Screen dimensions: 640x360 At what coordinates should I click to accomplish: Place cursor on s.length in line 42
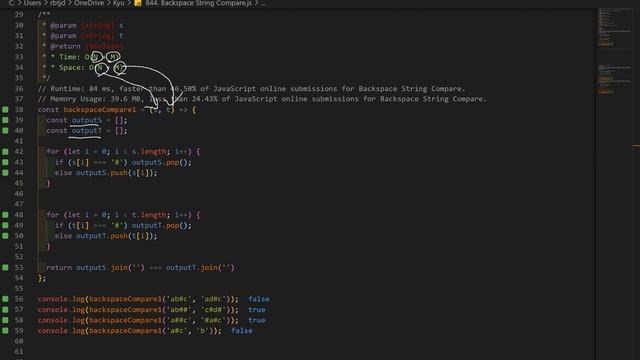click(x=149, y=151)
